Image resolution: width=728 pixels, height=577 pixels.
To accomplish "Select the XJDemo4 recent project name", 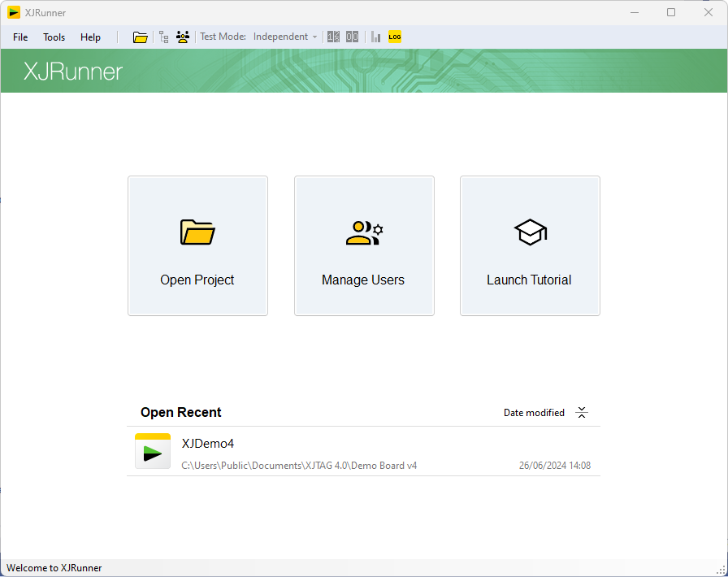I will pos(208,444).
